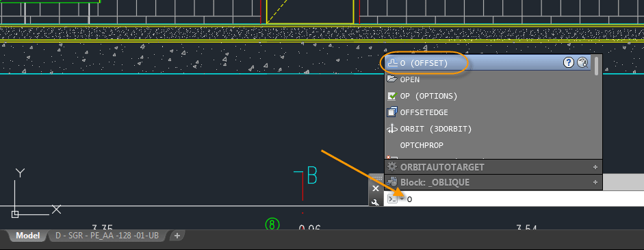This screenshot has height=250, width=644.
Task: Select the cyan section marker letter B
Action: pos(312,175)
